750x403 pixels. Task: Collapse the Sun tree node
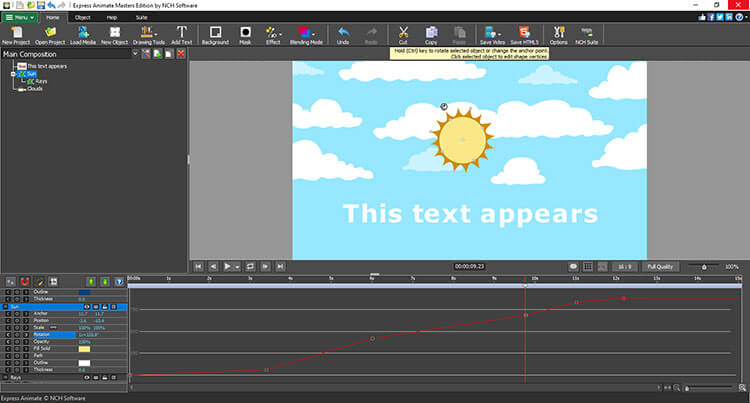point(13,74)
